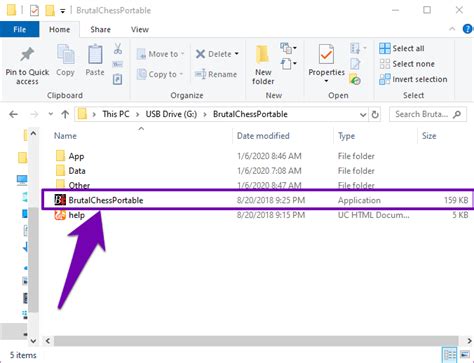The height and width of the screenshot is (363, 474).
Task: Click horizontal scrollbar right arrow
Action: (x=469, y=341)
